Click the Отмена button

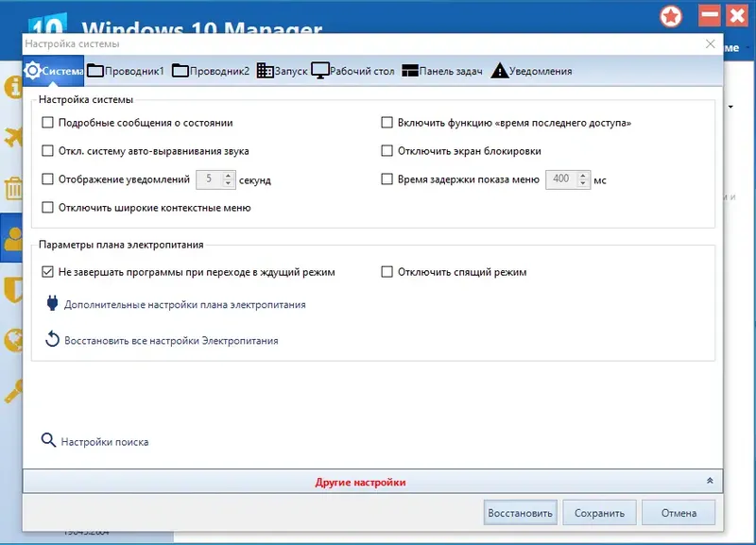point(679,513)
